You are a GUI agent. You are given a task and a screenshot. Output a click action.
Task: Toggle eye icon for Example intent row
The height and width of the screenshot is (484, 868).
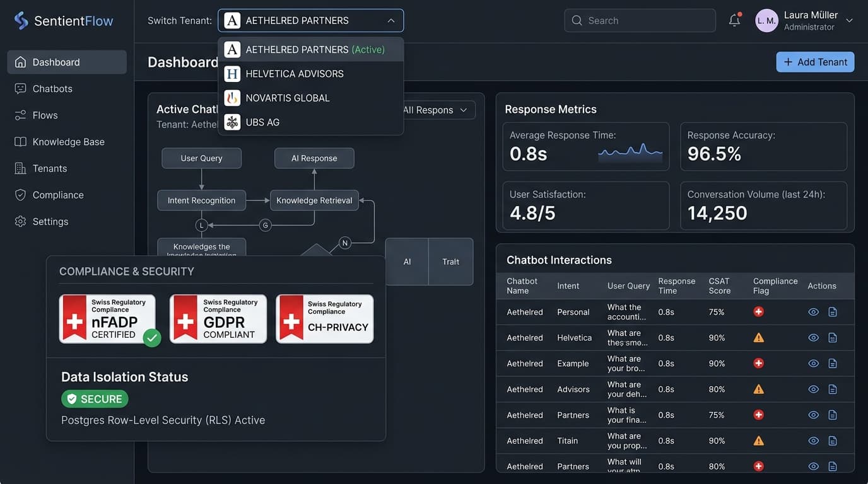pos(814,364)
